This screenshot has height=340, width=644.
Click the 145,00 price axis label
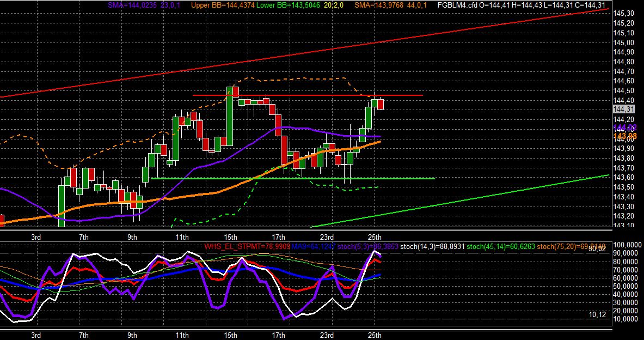coord(623,42)
